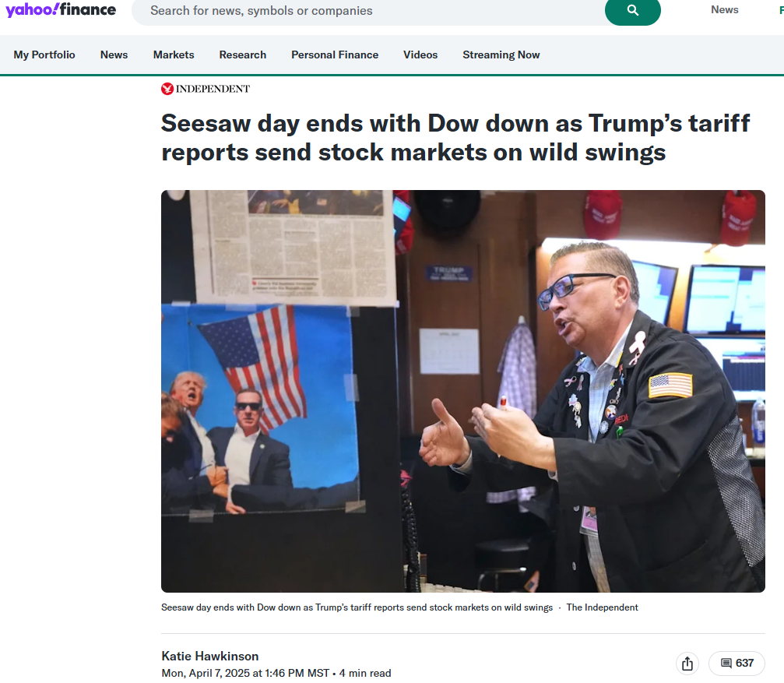Image resolution: width=784 pixels, height=683 pixels.
Task: Open the Personal Finance menu
Action: pyautogui.click(x=335, y=55)
